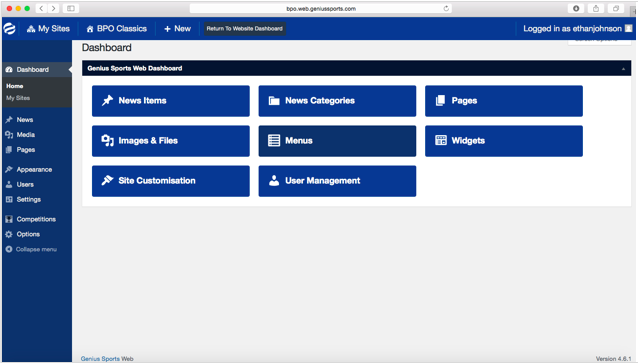
Task: Open the Images & Files tile
Action: (x=171, y=141)
